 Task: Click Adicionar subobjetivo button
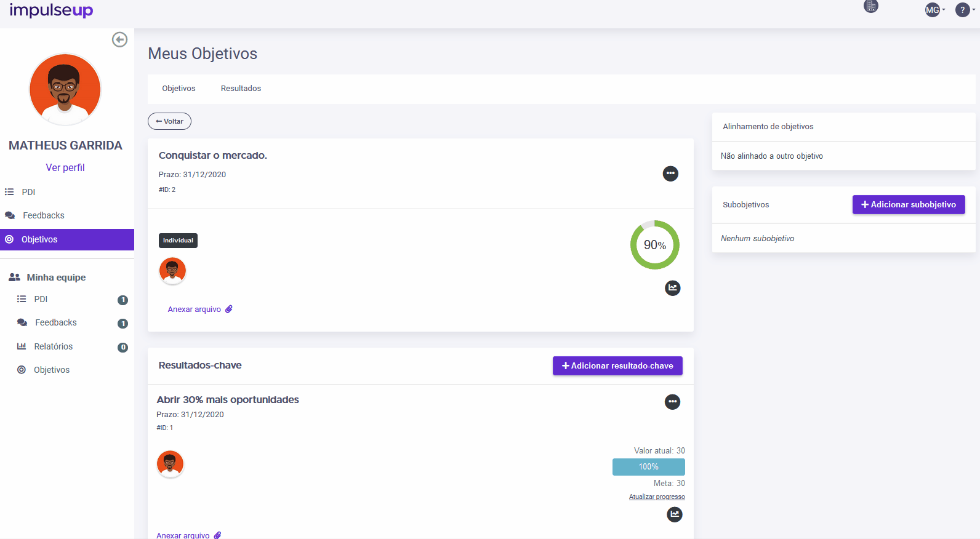pyautogui.click(x=909, y=205)
